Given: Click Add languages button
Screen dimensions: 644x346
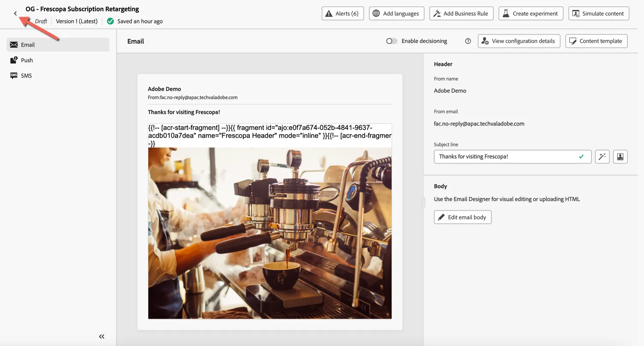Looking at the screenshot, I should (x=396, y=13).
